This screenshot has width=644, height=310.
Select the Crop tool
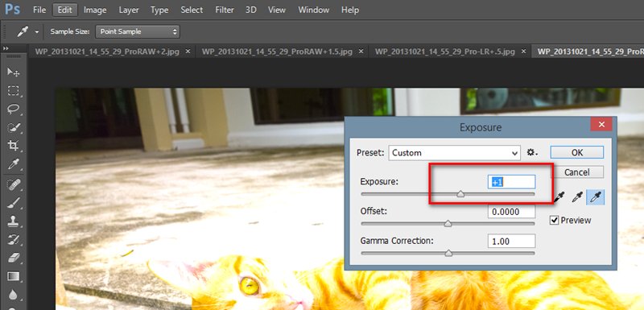(x=14, y=146)
